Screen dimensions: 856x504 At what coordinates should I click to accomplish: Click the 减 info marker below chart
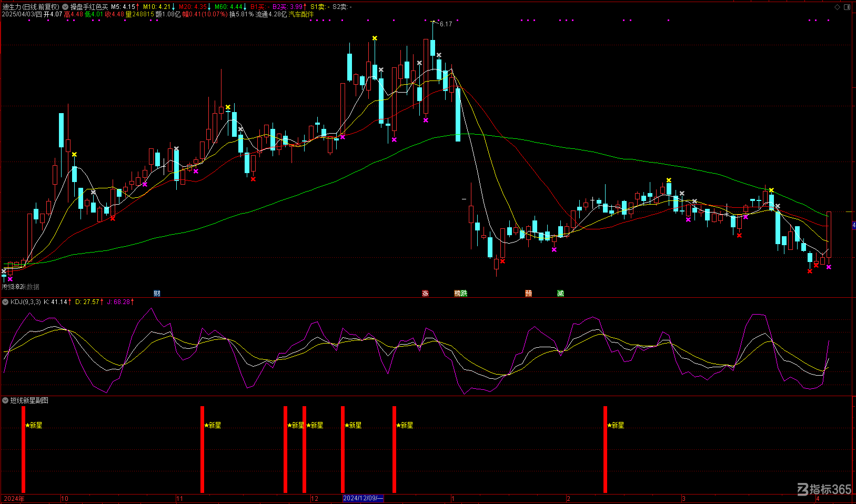click(560, 293)
